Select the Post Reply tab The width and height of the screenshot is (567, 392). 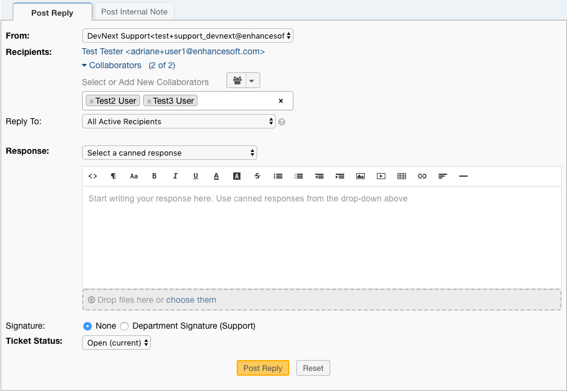(52, 12)
